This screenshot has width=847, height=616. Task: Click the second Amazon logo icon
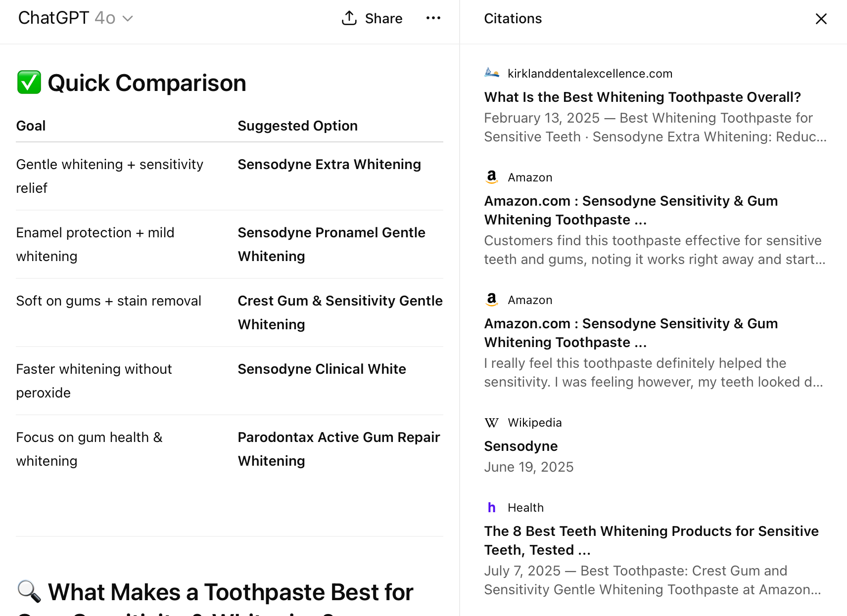tap(491, 300)
